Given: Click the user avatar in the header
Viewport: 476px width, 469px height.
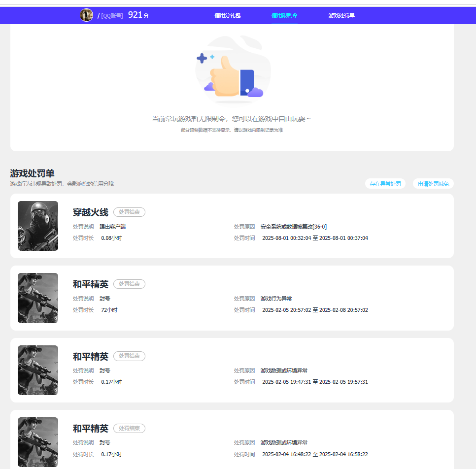Looking at the screenshot, I should tap(87, 15).
